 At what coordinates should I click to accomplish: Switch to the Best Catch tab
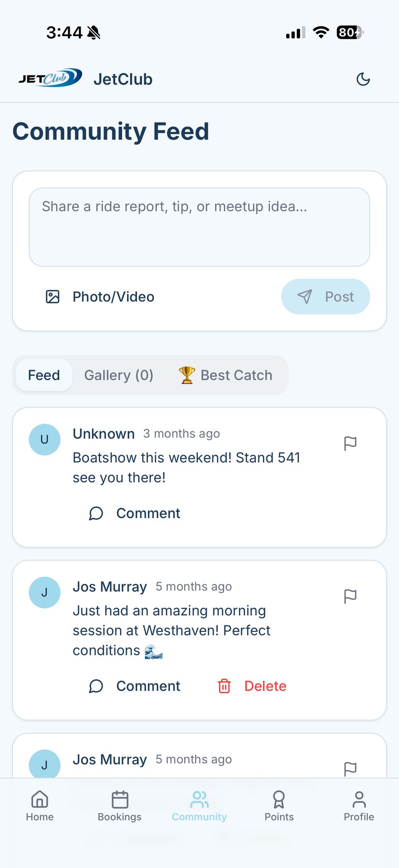click(225, 375)
